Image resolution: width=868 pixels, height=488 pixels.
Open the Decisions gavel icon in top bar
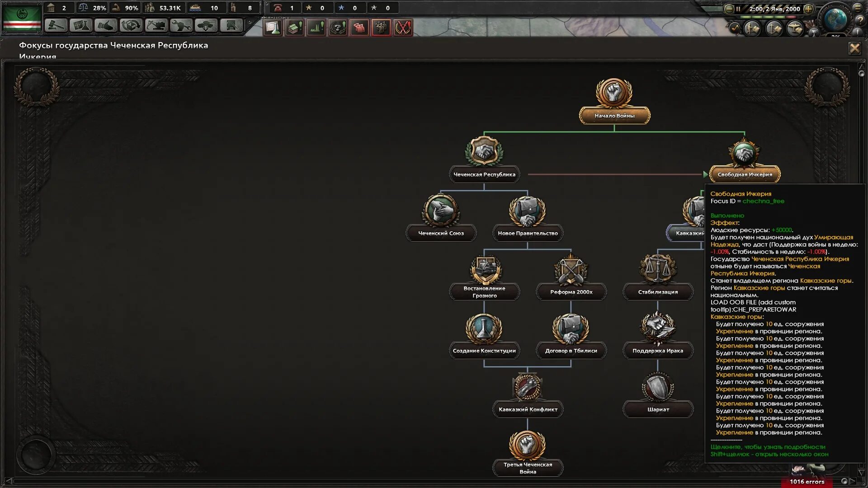pos(56,26)
